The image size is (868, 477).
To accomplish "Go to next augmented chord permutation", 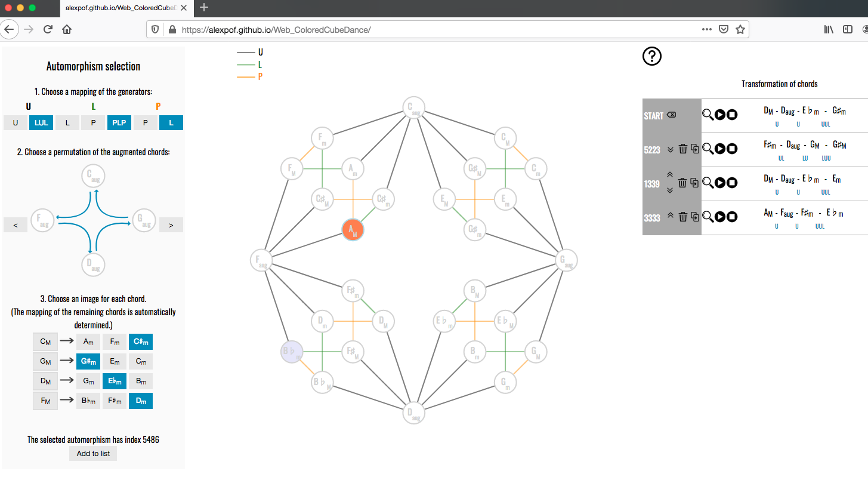I will point(171,225).
